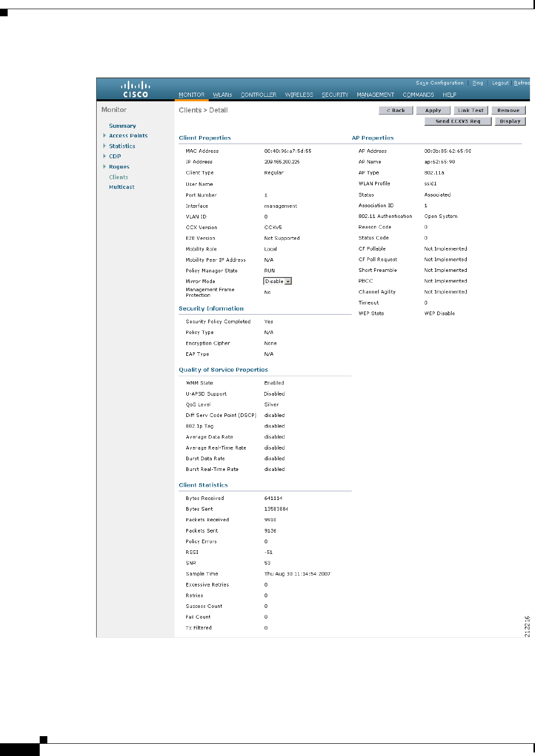
Task: Open Rogues in sidebar
Action: click(x=119, y=167)
